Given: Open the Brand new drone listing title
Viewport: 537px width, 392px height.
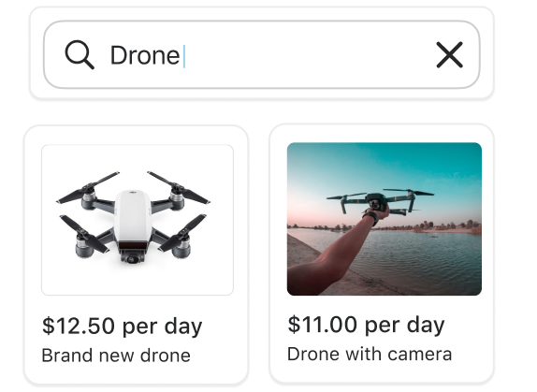Looking at the screenshot, I should (116, 355).
